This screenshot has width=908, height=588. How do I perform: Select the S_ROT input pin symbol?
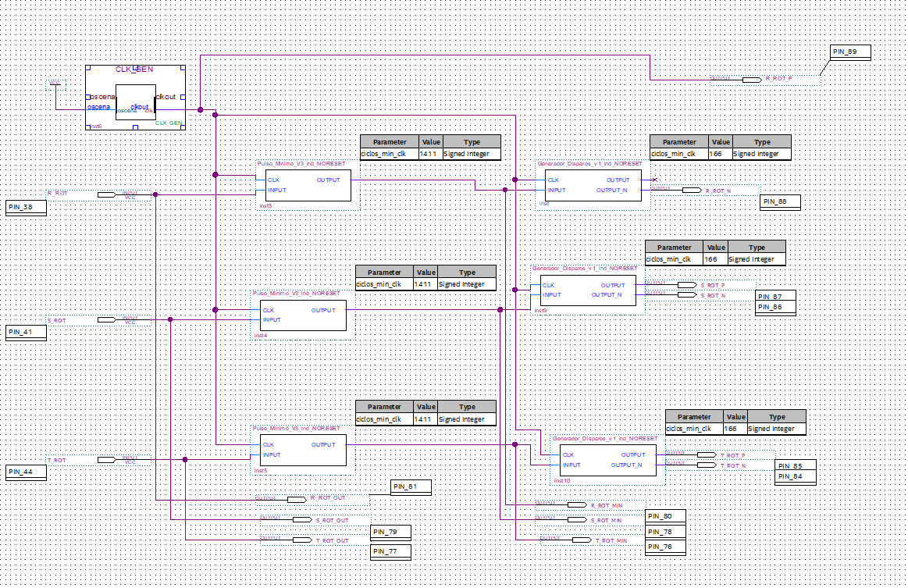point(106,319)
